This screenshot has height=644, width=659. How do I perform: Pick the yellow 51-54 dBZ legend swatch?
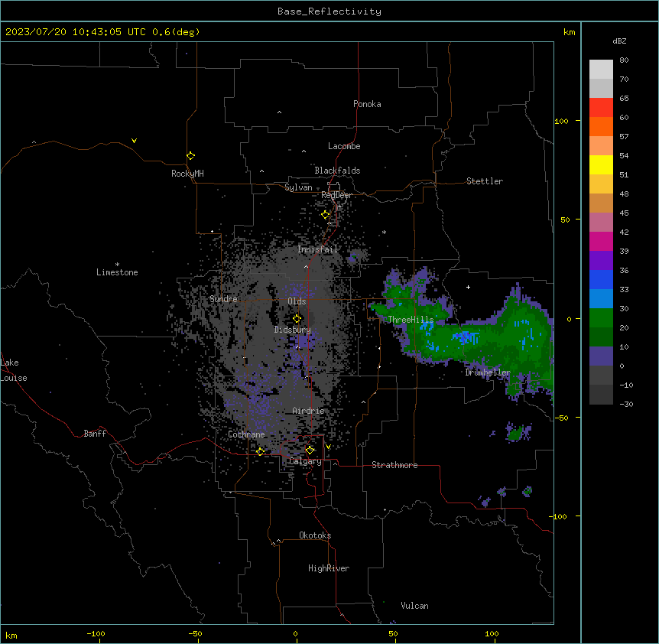tap(601, 164)
